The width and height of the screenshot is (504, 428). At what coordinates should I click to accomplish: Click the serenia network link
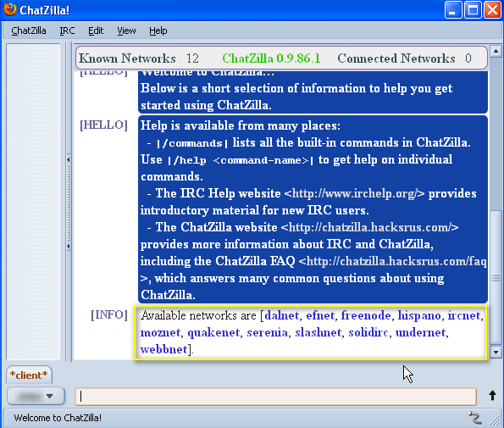(x=267, y=332)
